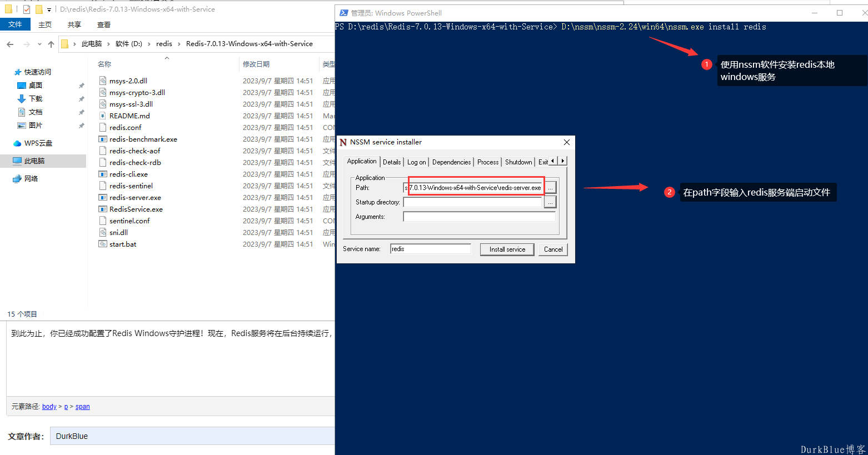Click the msys-crypto-3.dll file icon
Viewport: 868px width, 455px height.
103,92
